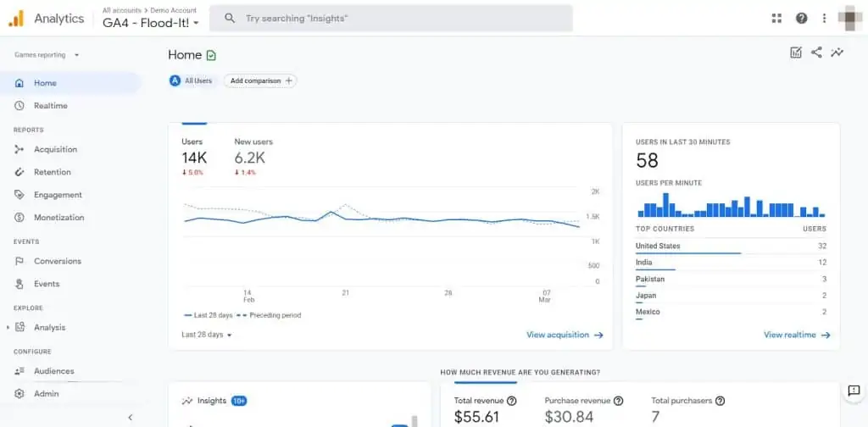Image resolution: width=868 pixels, height=427 pixels.
Task: Open the three-dot more options menu
Action: (x=824, y=19)
